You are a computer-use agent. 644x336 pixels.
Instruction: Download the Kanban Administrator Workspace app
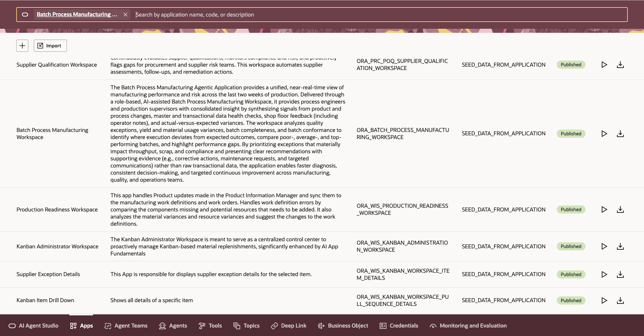pyautogui.click(x=620, y=246)
